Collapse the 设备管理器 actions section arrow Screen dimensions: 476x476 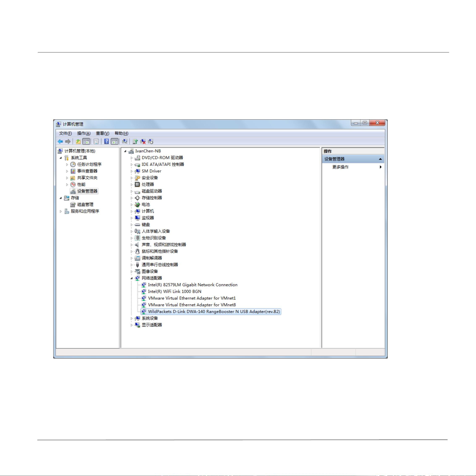pos(380,159)
